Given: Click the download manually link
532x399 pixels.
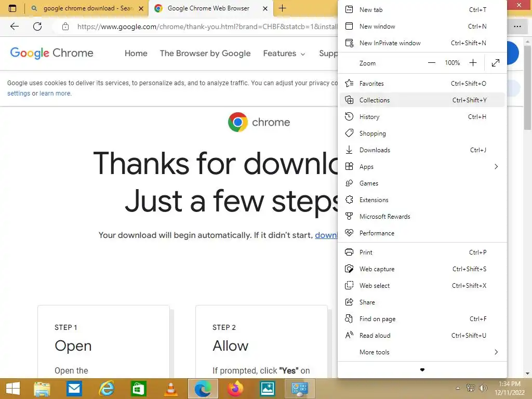Looking at the screenshot, I should pyautogui.click(x=326, y=235).
